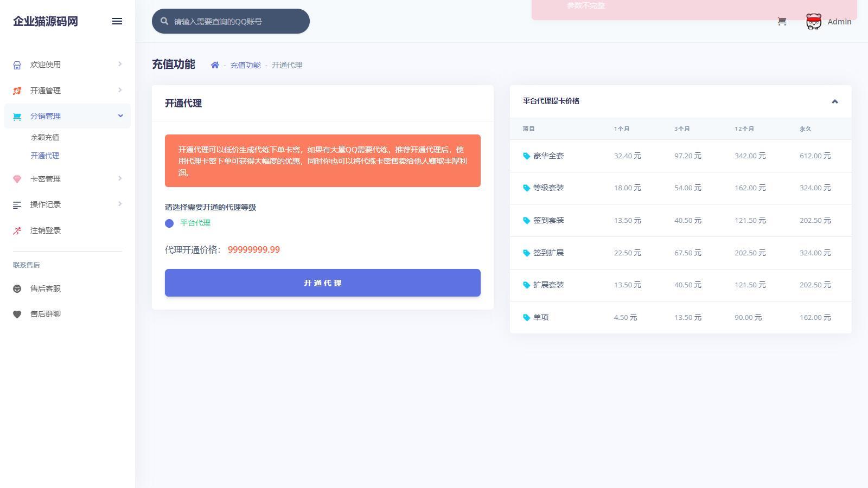The image size is (868, 488).
Task: Click the tag icon beside 扩展套装
Action: 526,285
